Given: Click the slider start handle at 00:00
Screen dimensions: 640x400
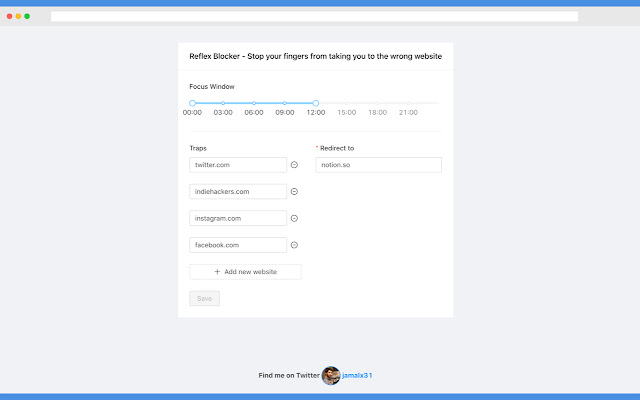Looking at the screenshot, I should [x=193, y=103].
